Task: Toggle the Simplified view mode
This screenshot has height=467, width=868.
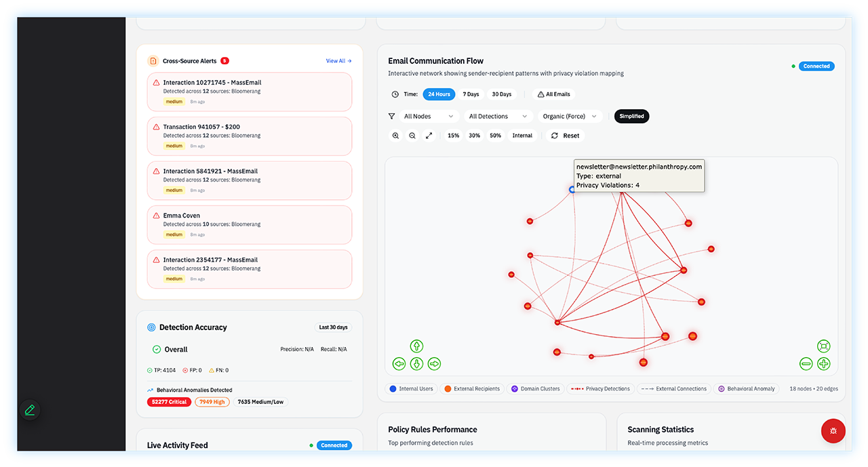Action: coord(631,116)
